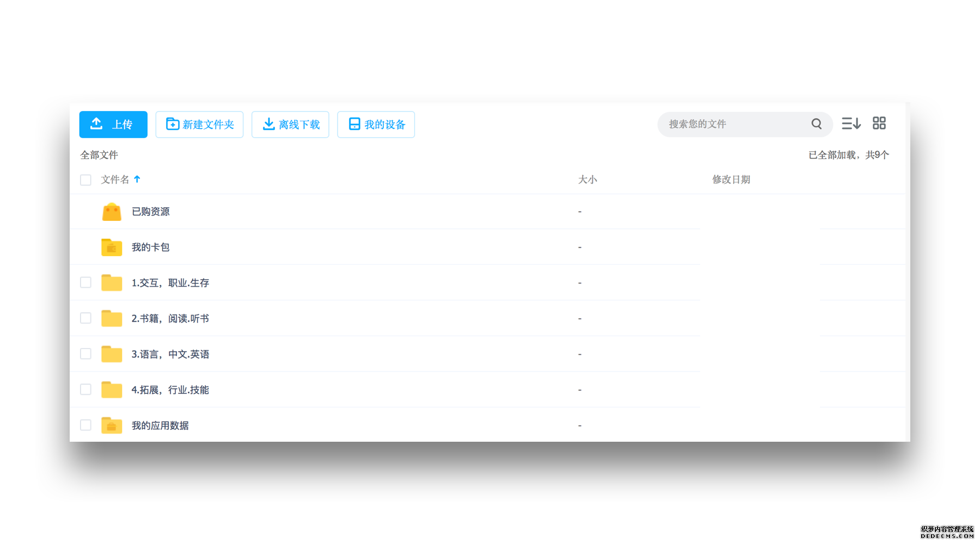Viewport: 980px width, 544px height.
Task: Check the box for 我的应用数据
Action: click(85, 425)
